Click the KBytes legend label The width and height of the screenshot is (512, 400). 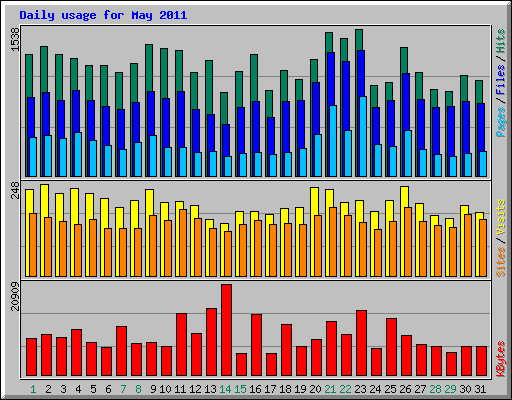pos(501,359)
